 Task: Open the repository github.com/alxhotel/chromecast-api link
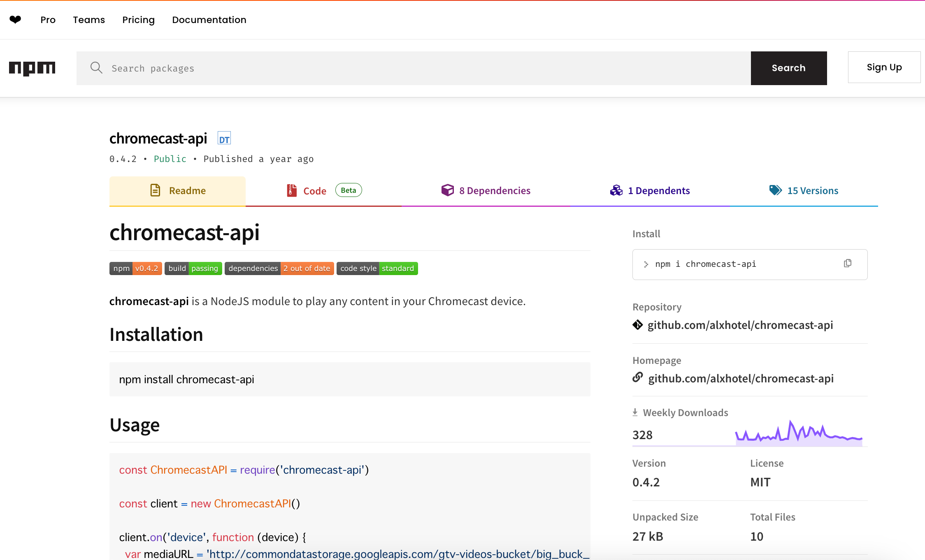(740, 325)
